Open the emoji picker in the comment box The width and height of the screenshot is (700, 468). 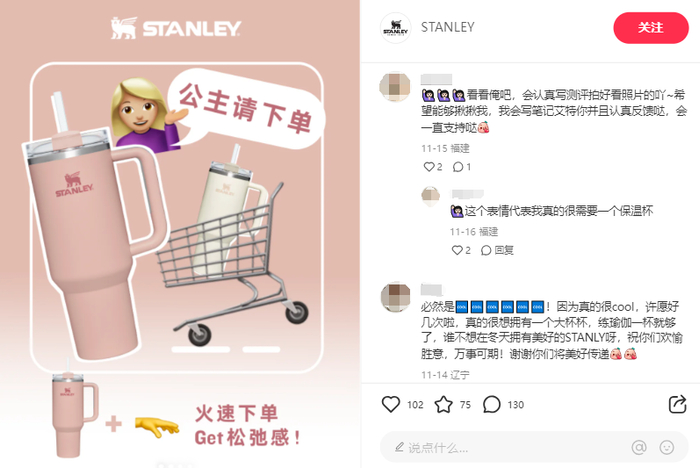click(x=667, y=447)
